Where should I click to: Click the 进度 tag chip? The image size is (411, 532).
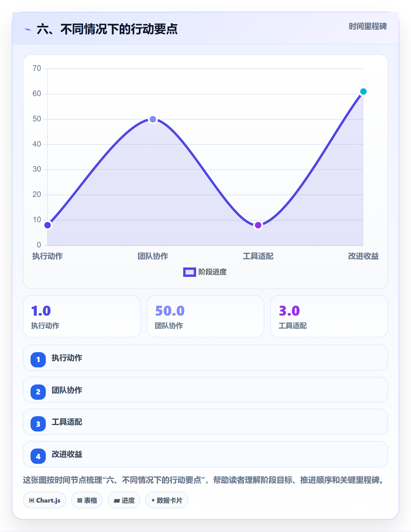[124, 500]
